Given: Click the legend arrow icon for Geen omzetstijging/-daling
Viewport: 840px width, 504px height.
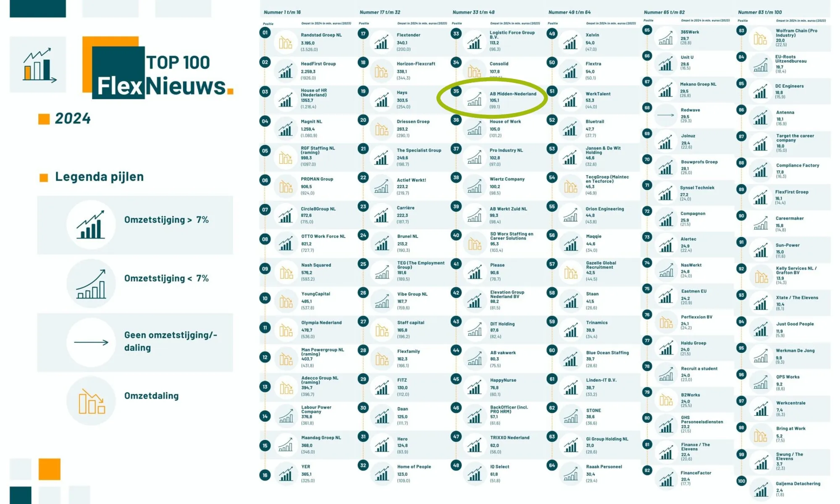Looking at the screenshot, I should tap(91, 342).
